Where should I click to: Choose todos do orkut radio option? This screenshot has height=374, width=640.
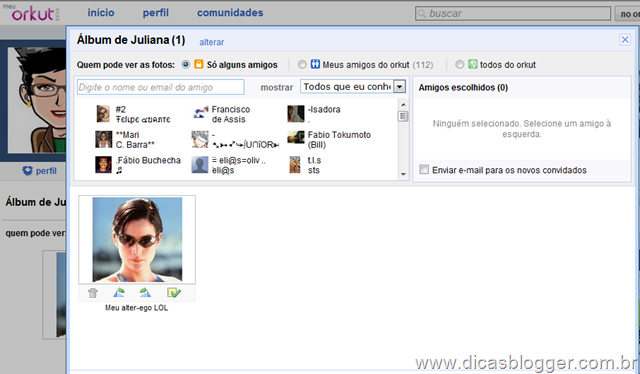460,65
